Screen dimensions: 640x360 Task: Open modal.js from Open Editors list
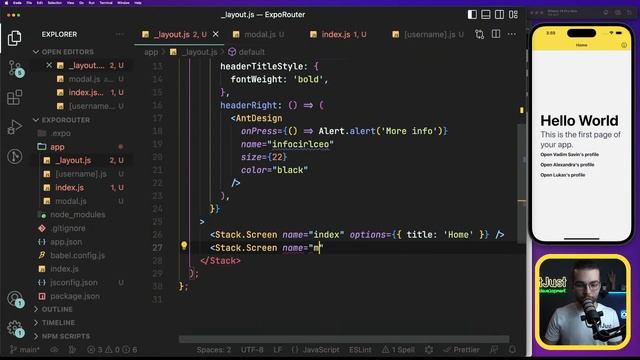pos(84,79)
